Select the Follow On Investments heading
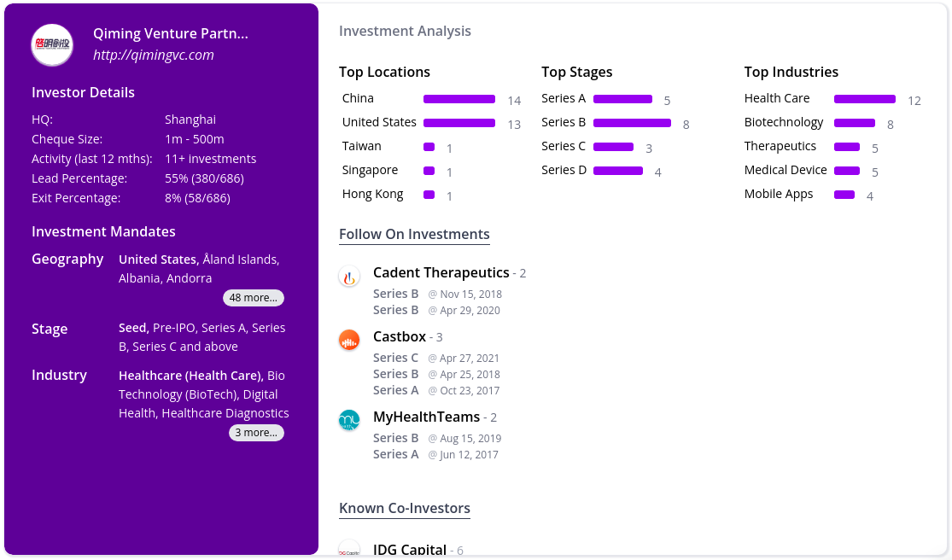The height and width of the screenshot is (560, 952). 414,234
